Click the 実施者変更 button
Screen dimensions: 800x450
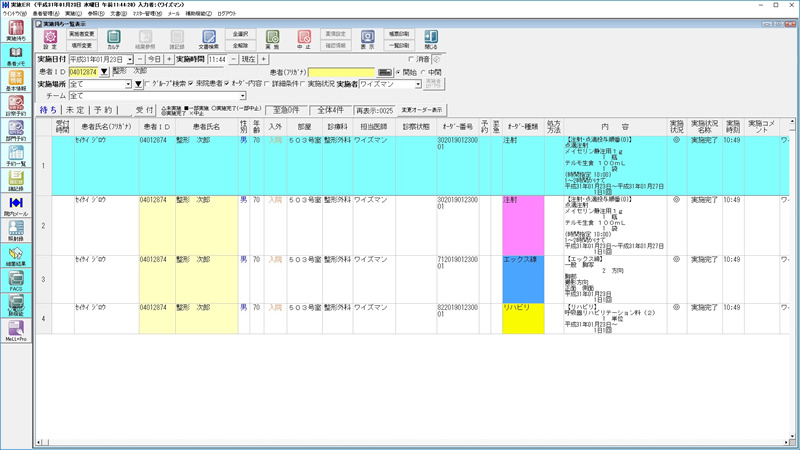coord(82,34)
